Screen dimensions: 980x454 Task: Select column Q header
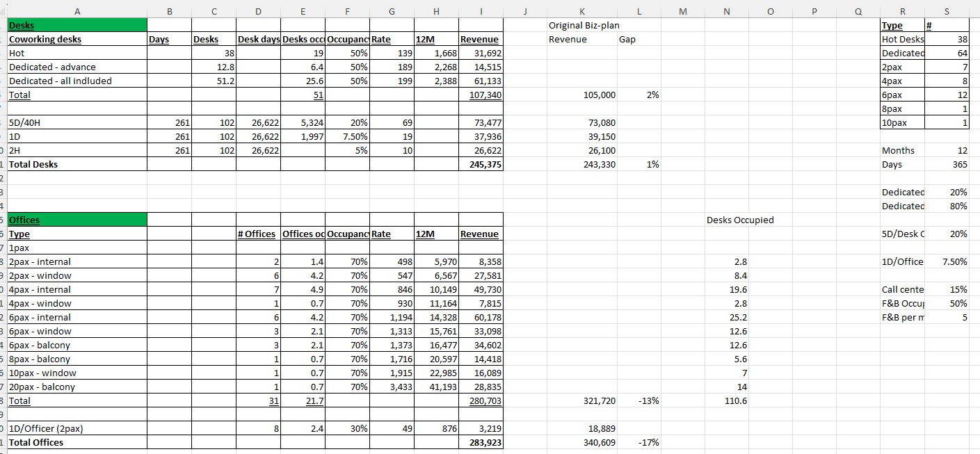tap(858, 11)
